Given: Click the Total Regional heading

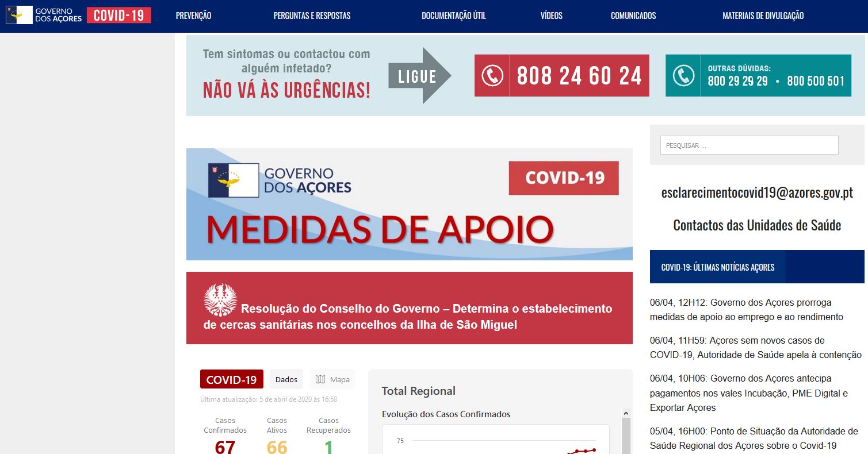Looking at the screenshot, I should tap(418, 391).
